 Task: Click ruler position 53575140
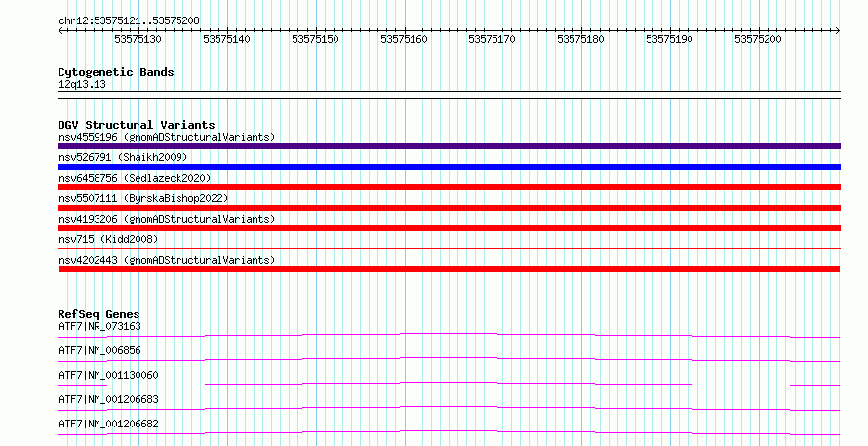(226, 39)
